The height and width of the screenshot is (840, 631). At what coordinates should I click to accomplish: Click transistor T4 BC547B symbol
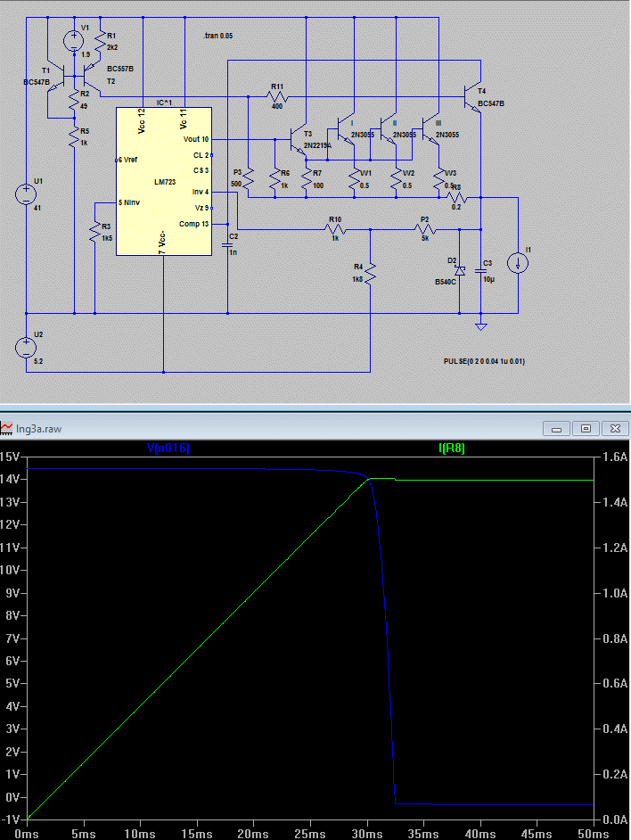(473, 97)
